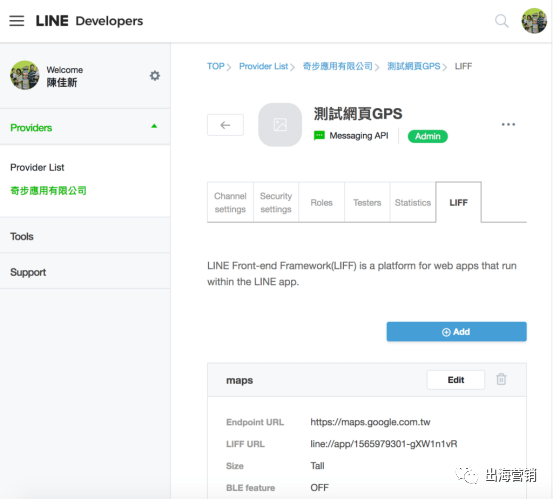Click the sidebar Welcome avatar picture
This screenshot has width=554, height=500.
[x=24, y=75]
